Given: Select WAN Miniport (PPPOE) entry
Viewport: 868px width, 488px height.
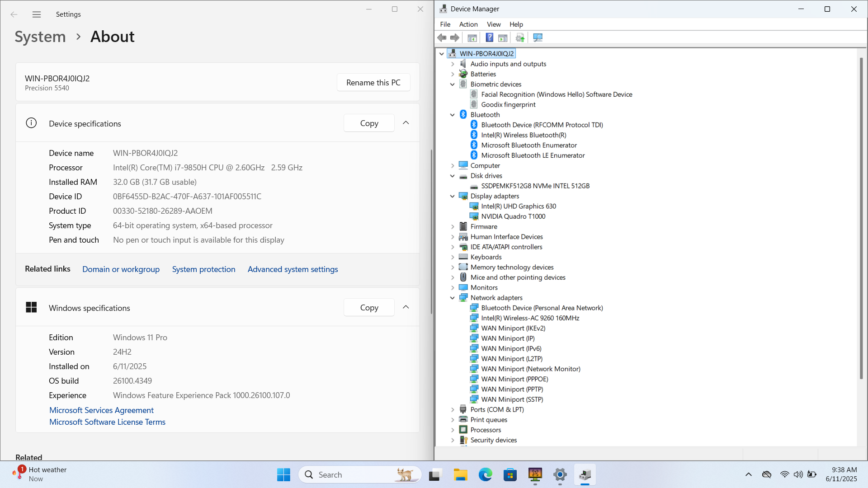Looking at the screenshot, I should tap(514, 379).
